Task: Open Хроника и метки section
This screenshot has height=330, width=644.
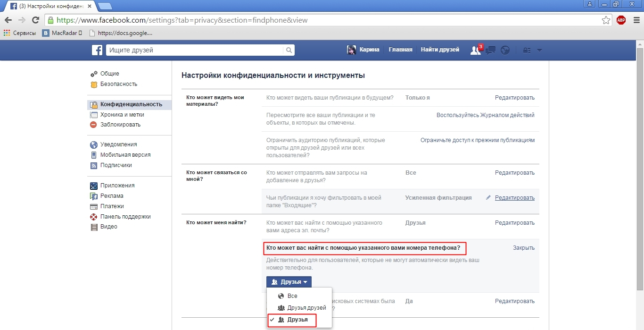Action: (x=122, y=115)
